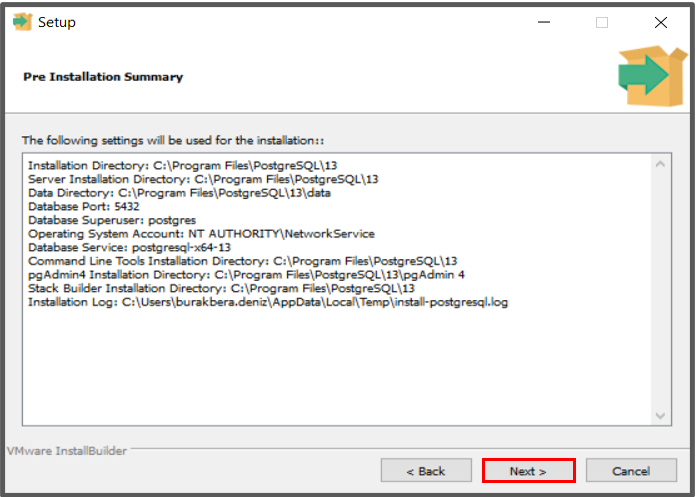This screenshot has height=497, width=696.
Task: Click the Installation Log path line
Action: (268, 302)
